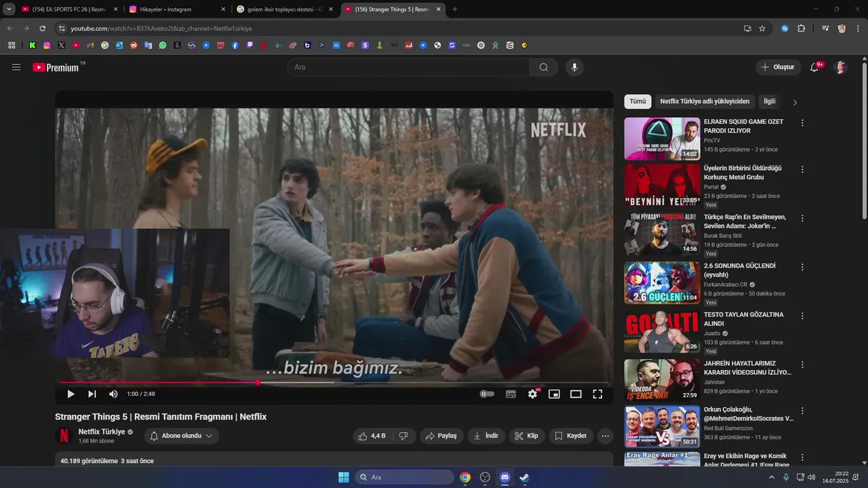Click the Oluştur create button
868x488 pixels.
coord(778,67)
